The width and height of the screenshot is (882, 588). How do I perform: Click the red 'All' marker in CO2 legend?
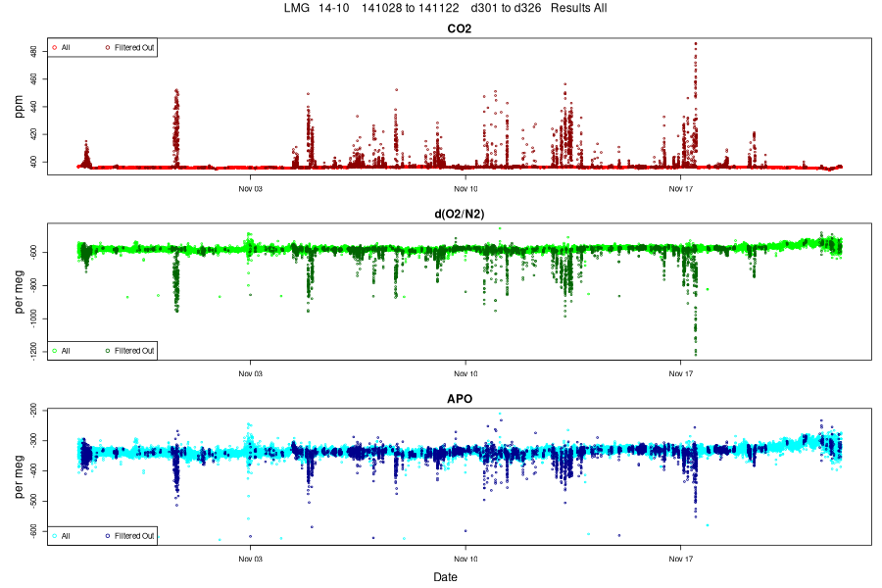(55, 48)
